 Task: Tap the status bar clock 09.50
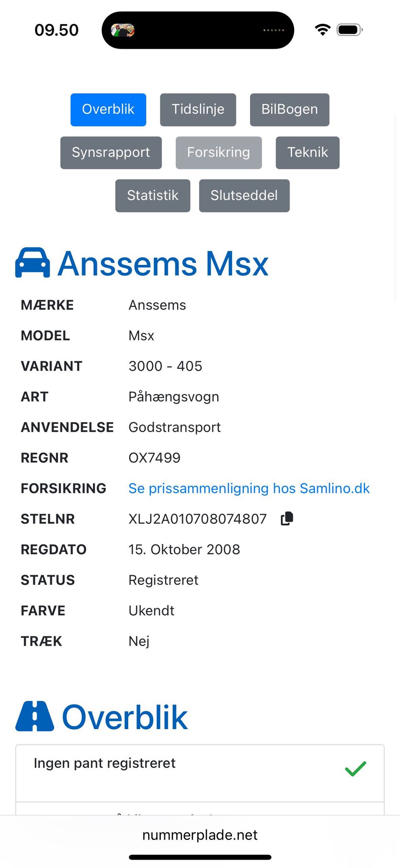coord(57,30)
